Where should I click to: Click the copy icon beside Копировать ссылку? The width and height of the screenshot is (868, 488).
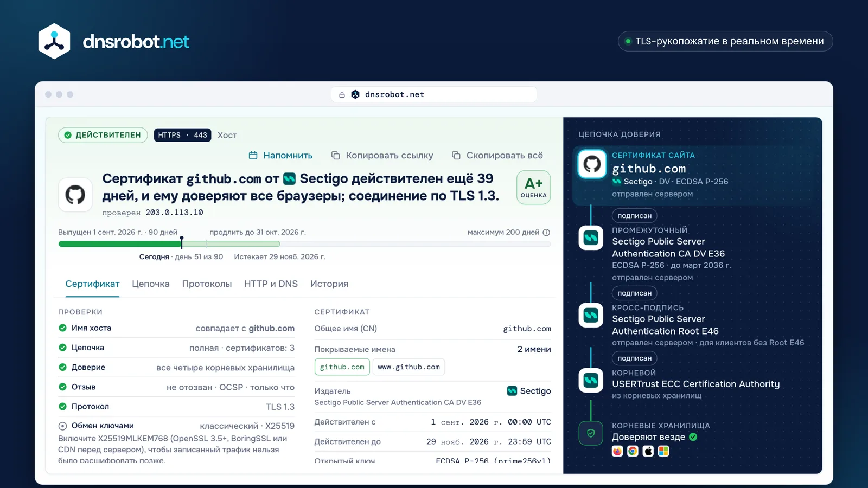336,156
